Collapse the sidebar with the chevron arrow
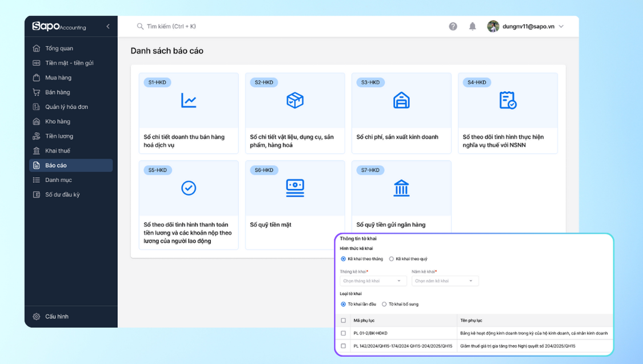The width and height of the screenshot is (643, 364). [x=108, y=26]
